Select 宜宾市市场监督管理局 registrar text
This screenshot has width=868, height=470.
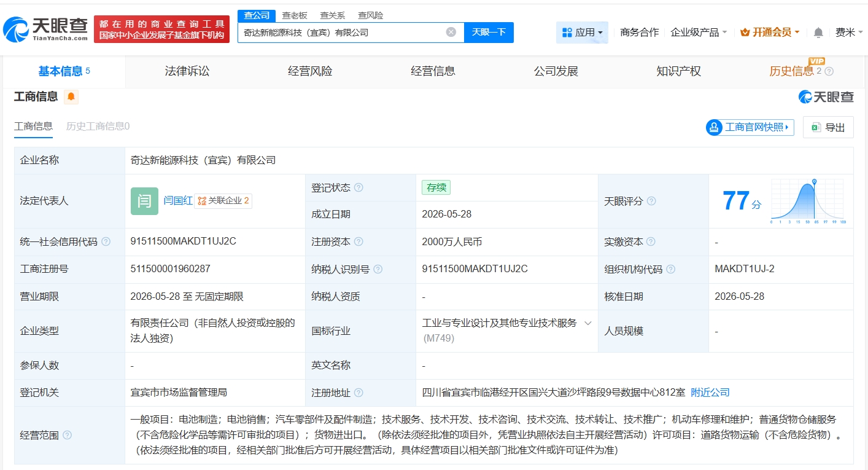click(179, 392)
